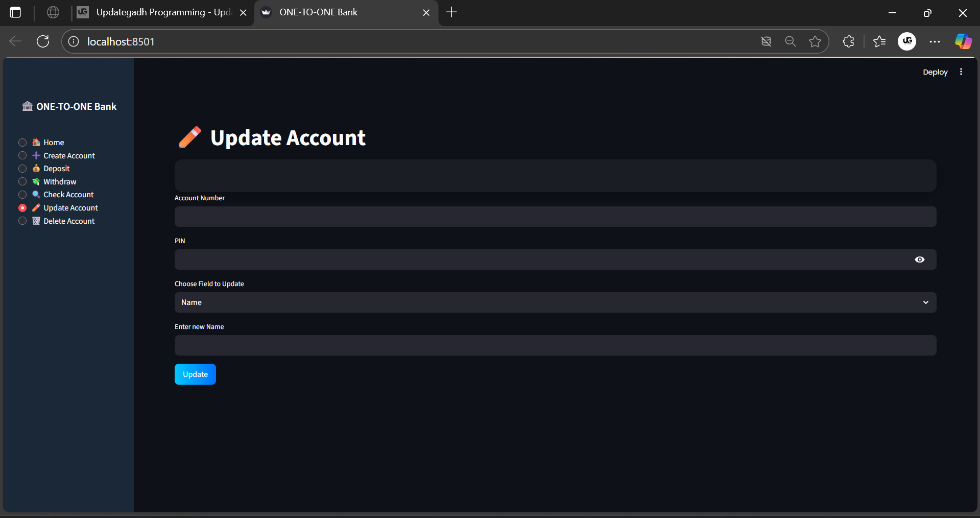
Task: Click the Deploy button
Action: click(935, 72)
